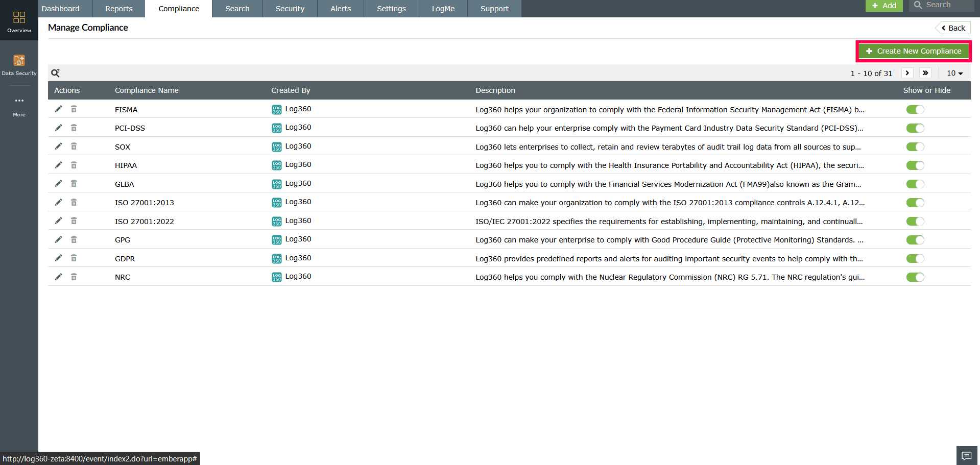Toggle visibility of ISO 27001:2013 compliance
980x465 pixels.
tap(915, 203)
